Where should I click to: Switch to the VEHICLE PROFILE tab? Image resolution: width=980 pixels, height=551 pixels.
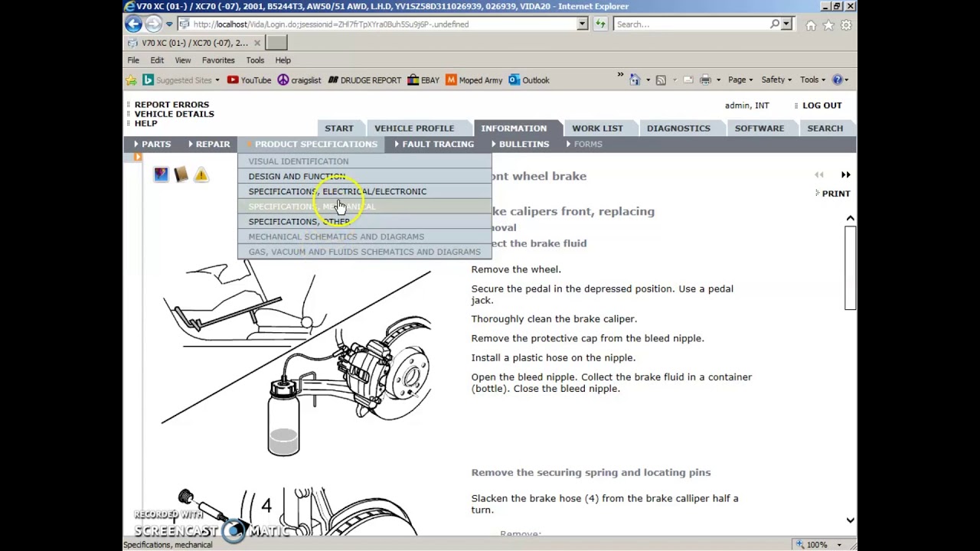(414, 129)
